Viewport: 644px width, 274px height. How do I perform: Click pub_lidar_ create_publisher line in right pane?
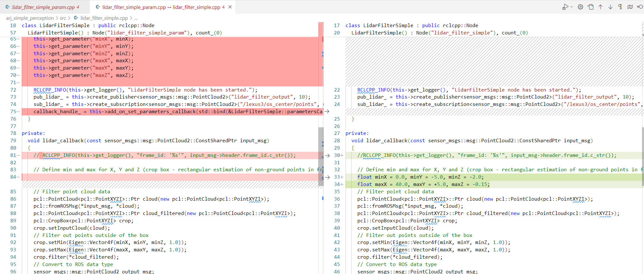pos(496,97)
